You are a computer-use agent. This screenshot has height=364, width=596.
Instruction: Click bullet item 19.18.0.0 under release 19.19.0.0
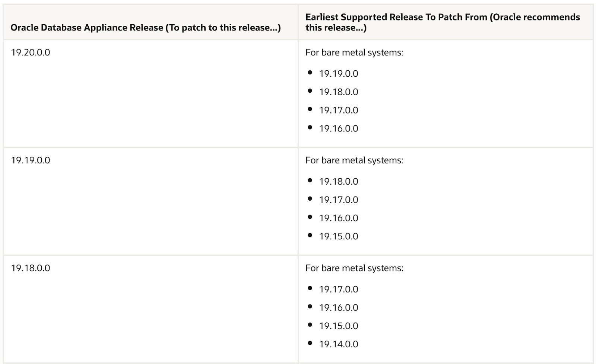pos(338,182)
